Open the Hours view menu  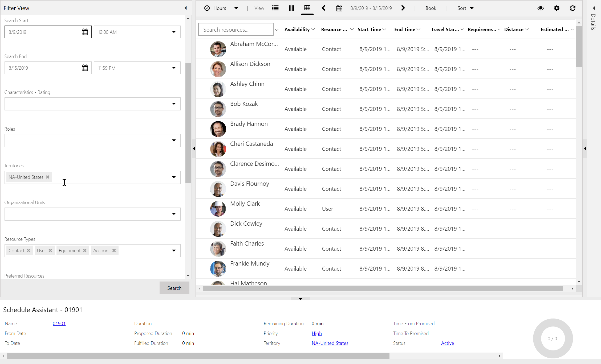pyautogui.click(x=237, y=8)
